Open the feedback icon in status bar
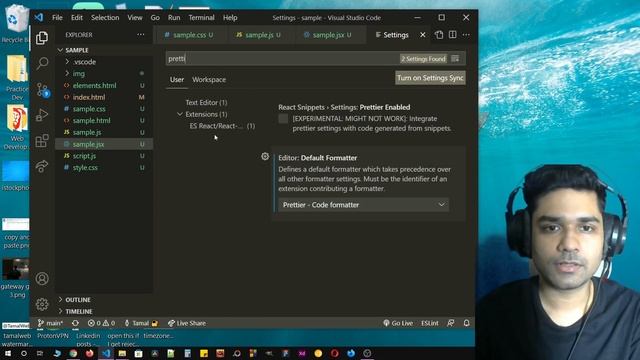This screenshot has width=640, height=360. tap(451, 323)
